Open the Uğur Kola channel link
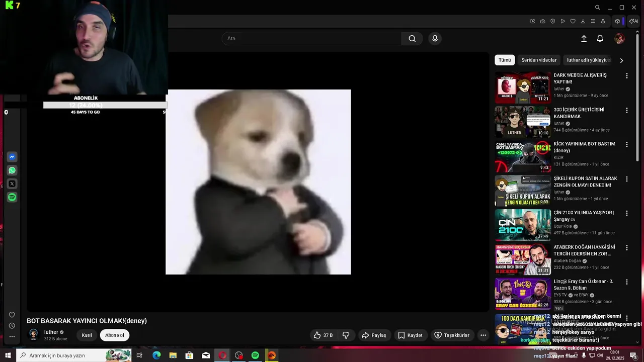The image size is (644, 362). coord(563,226)
